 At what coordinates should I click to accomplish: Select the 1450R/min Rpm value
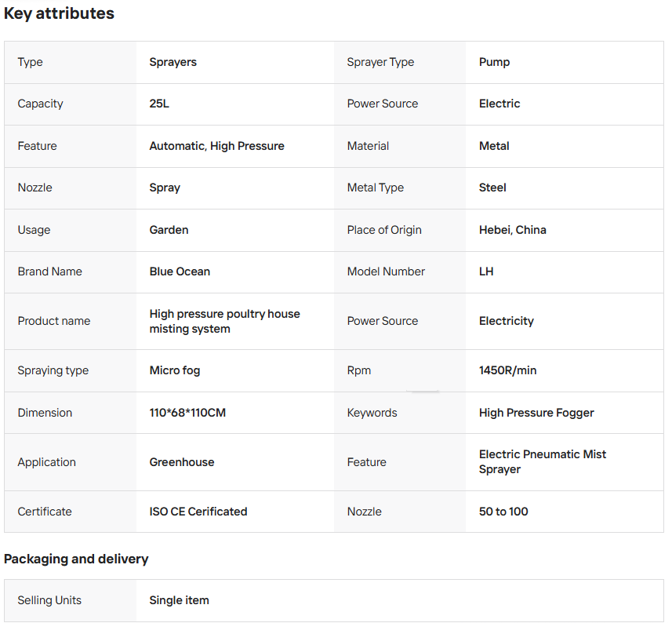507,370
